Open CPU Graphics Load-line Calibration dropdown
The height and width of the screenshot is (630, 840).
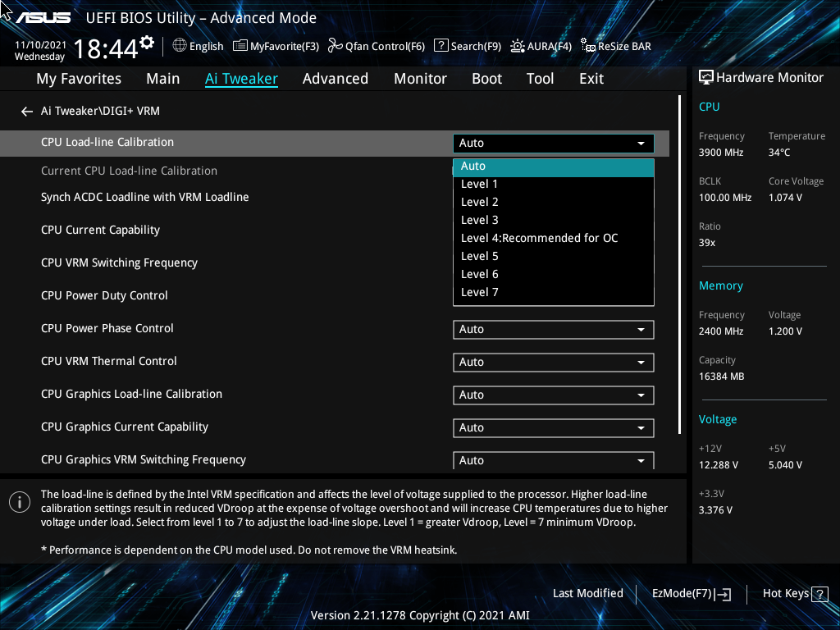554,395
